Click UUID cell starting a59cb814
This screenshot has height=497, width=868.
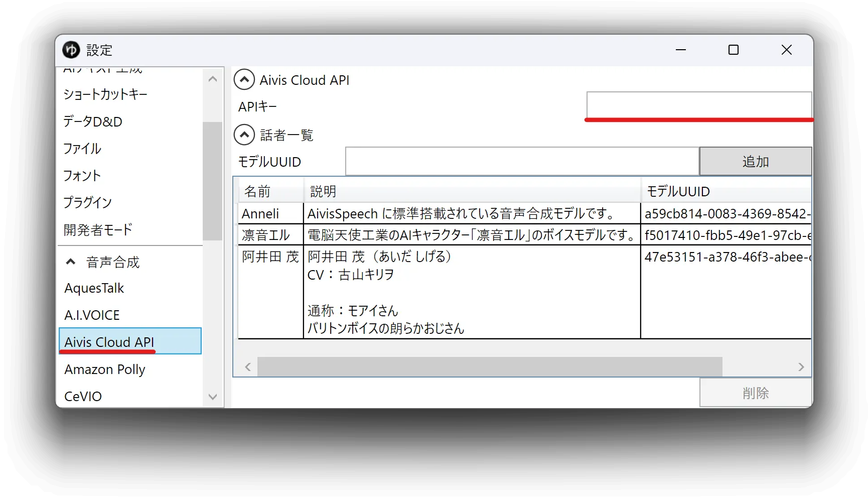pyautogui.click(x=726, y=213)
